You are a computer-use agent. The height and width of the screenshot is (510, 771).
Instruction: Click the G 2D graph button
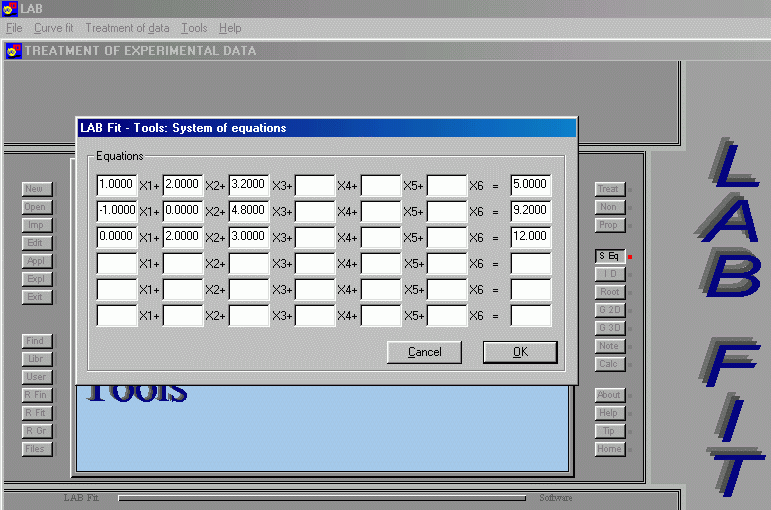click(610, 310)
